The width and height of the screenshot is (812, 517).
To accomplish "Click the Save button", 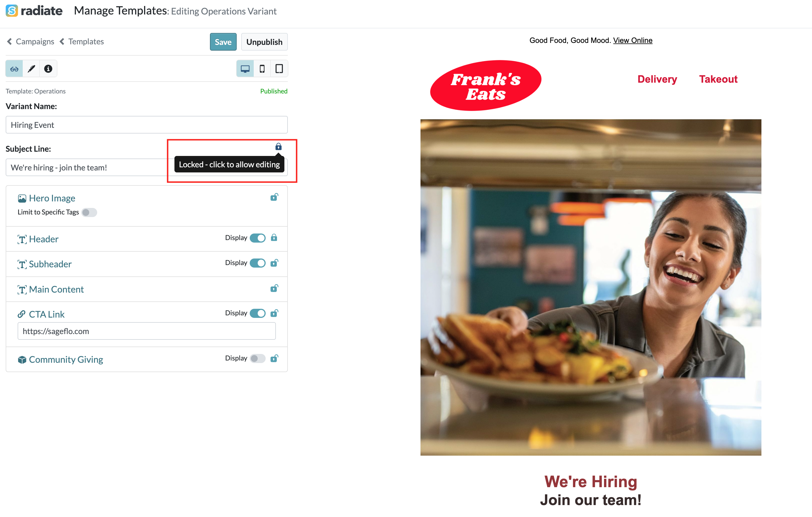I will 223,42.
